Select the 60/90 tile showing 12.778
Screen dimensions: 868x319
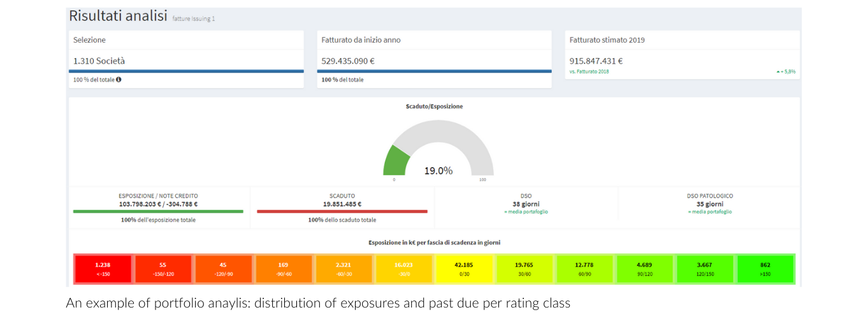(585, 269)
